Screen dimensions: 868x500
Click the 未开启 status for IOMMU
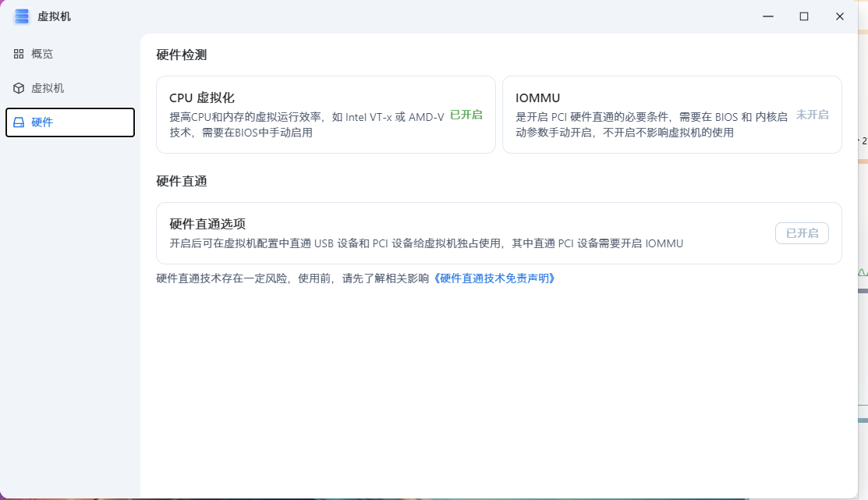tap(812, 115)
